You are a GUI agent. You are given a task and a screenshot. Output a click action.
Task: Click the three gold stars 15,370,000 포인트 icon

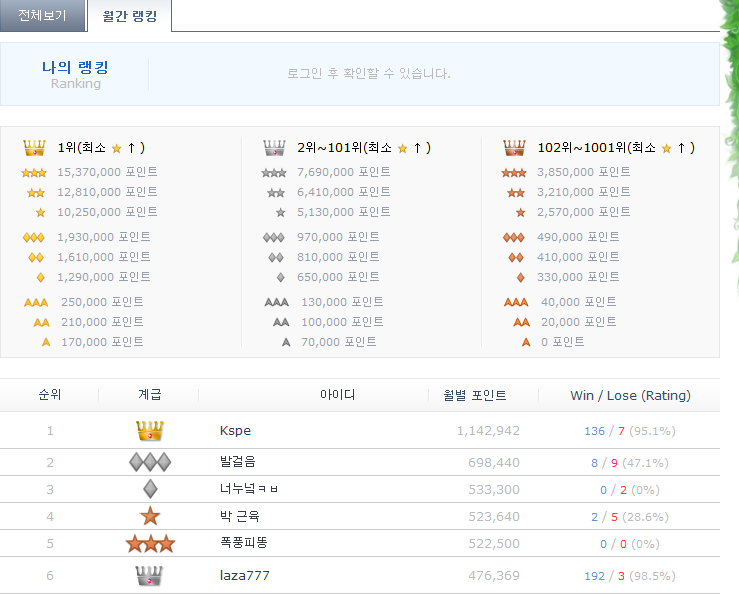pos(34,173)
